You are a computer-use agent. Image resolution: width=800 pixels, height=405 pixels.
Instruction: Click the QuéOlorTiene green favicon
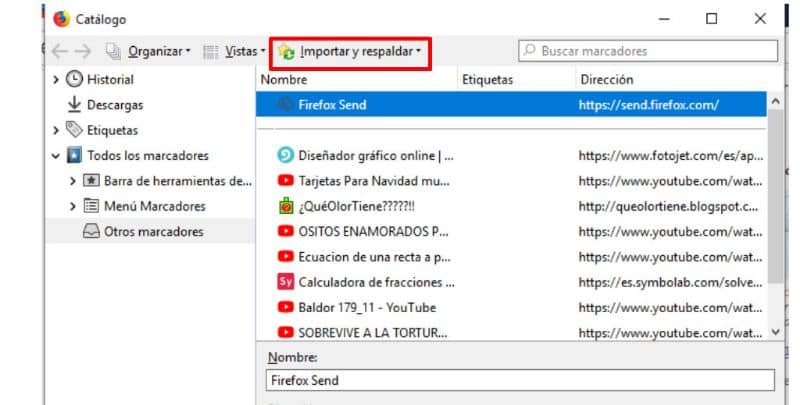tap(286, 206)
